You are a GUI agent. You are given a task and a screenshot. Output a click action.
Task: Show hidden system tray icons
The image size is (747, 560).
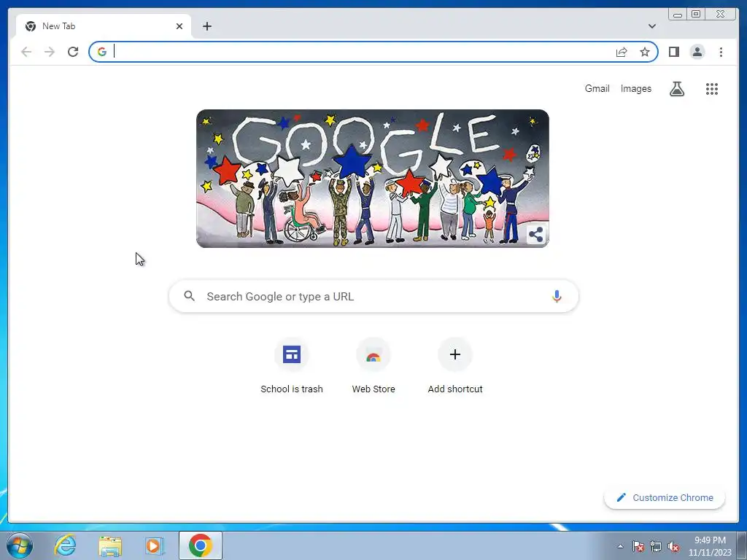click(x=620, y=546)
